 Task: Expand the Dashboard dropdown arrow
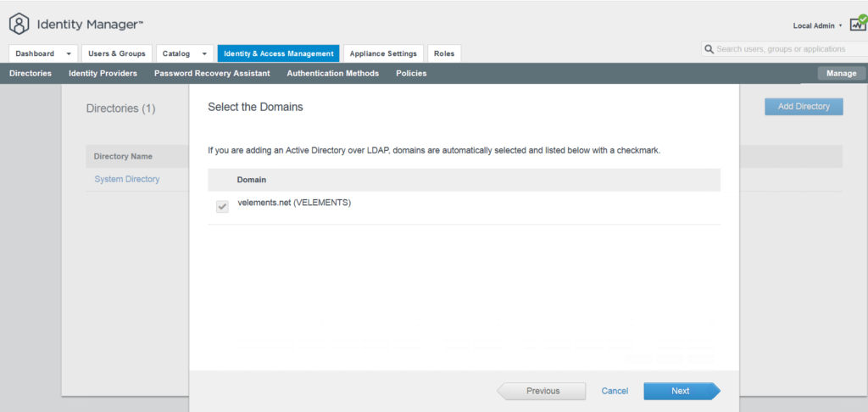69,53
